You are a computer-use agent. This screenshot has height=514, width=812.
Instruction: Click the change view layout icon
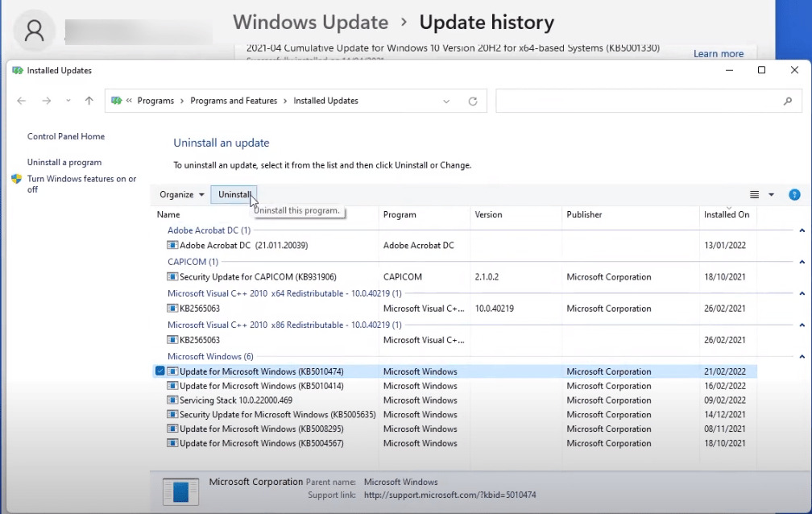point(755,195)
